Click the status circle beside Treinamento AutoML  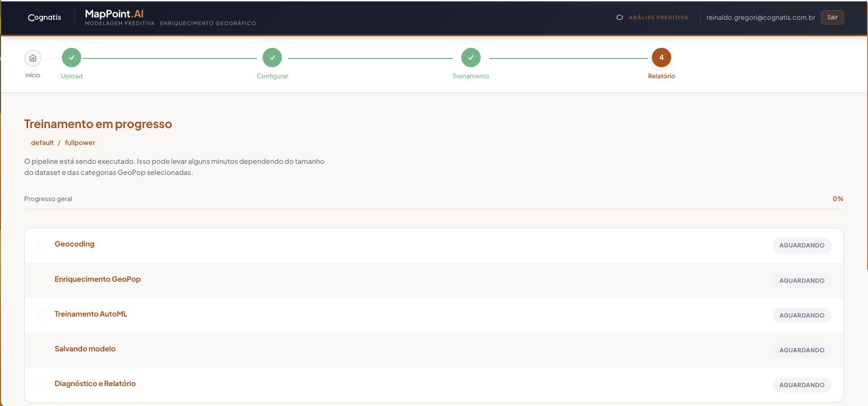click(x=42, y=315)
